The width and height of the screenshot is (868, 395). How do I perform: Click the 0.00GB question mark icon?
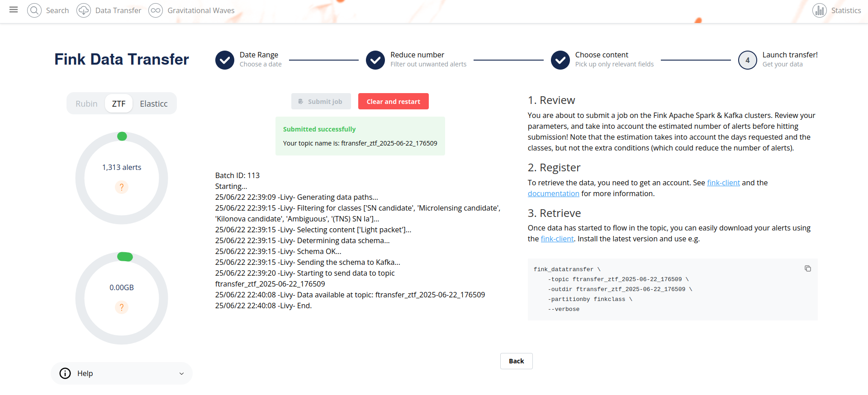click(x=122, y=307)
